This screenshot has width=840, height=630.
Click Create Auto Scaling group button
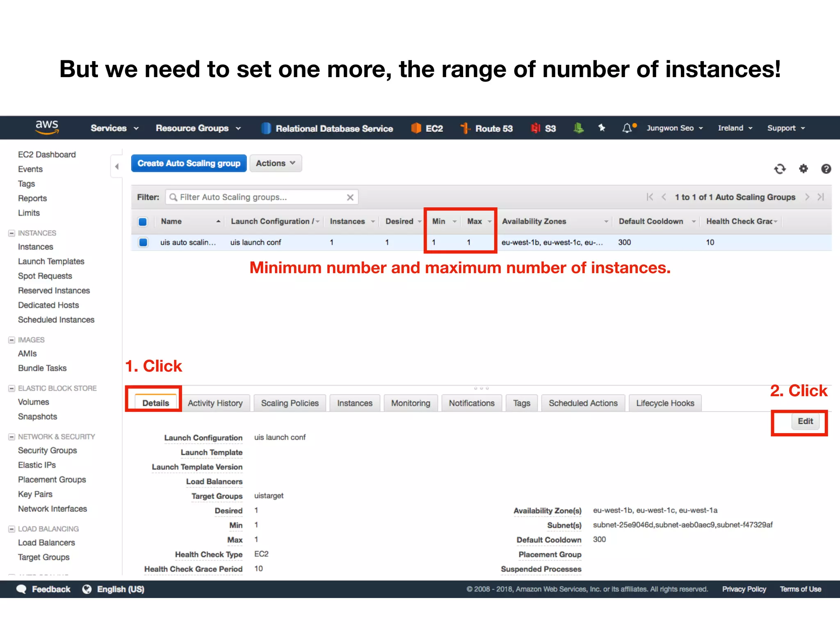tap(189, 163)
